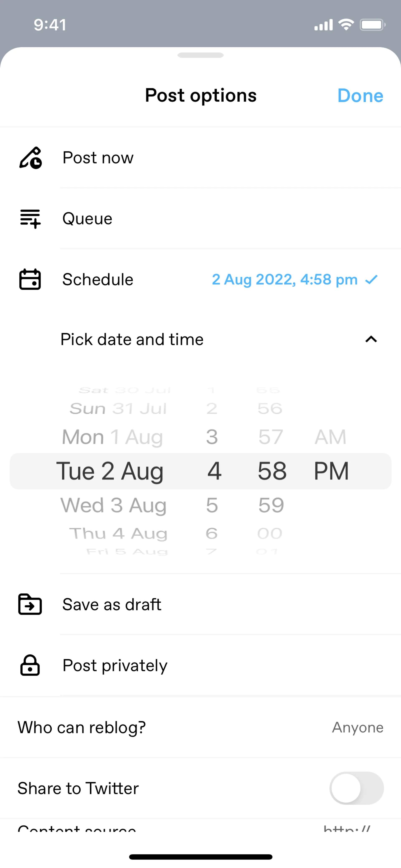Tap the scheduled date 2 Aug 2022 link
The width and height of the screenshot is (401, 868).
tap(284, 280)
